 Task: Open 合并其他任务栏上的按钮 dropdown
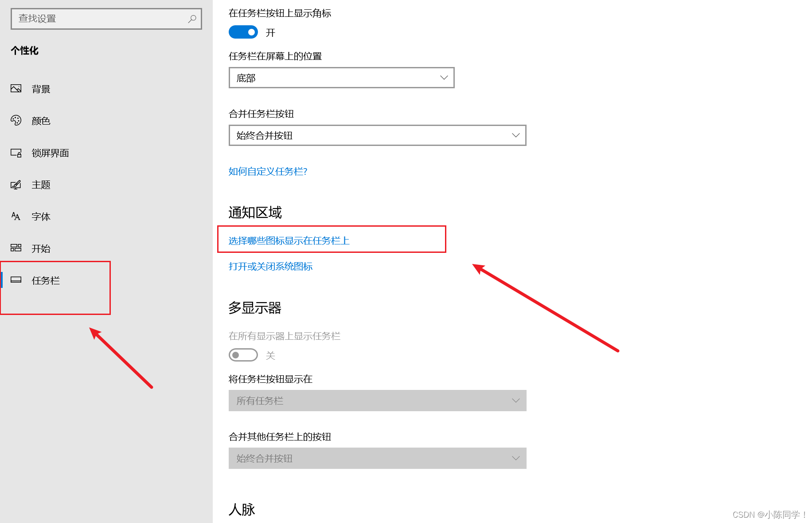tap(377, 458)
